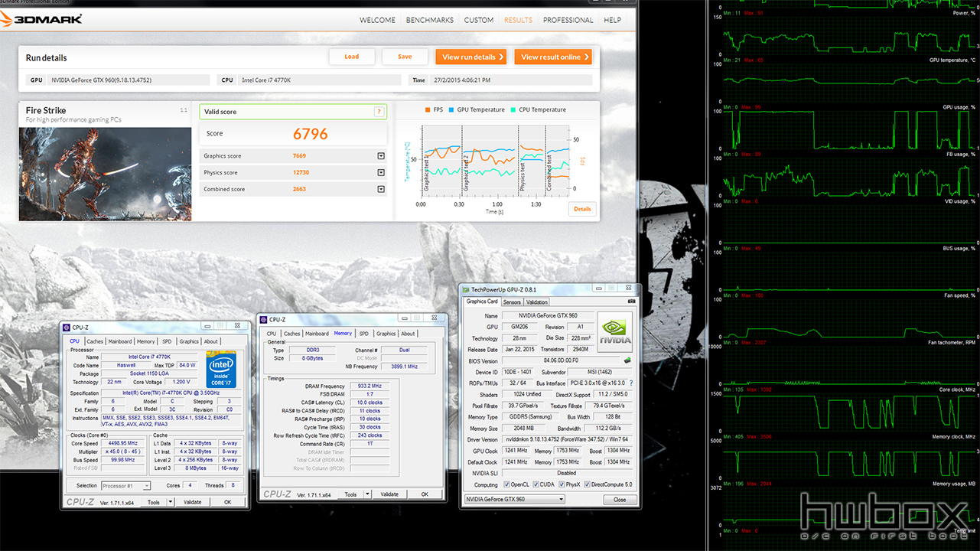Click the Physics score value 12730

click(301, 173)
